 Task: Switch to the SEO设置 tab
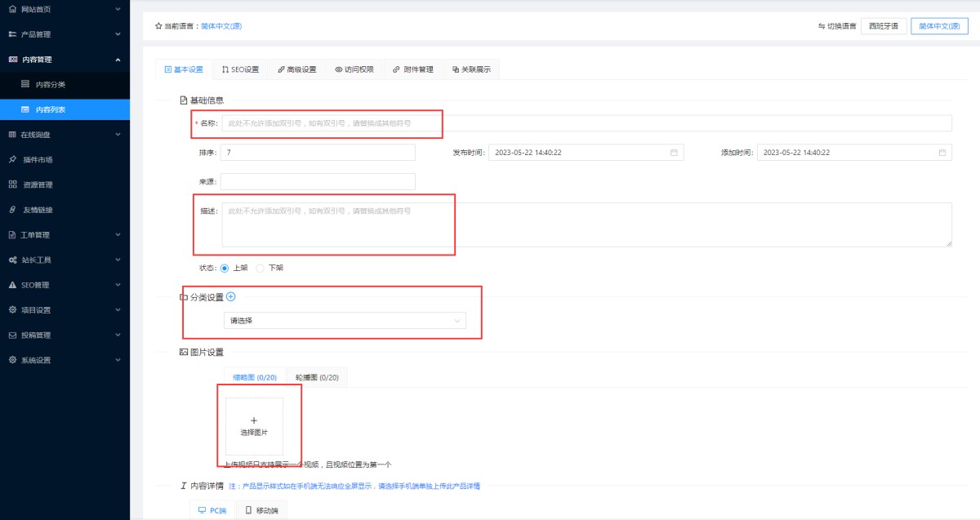(x=240, y=69)
